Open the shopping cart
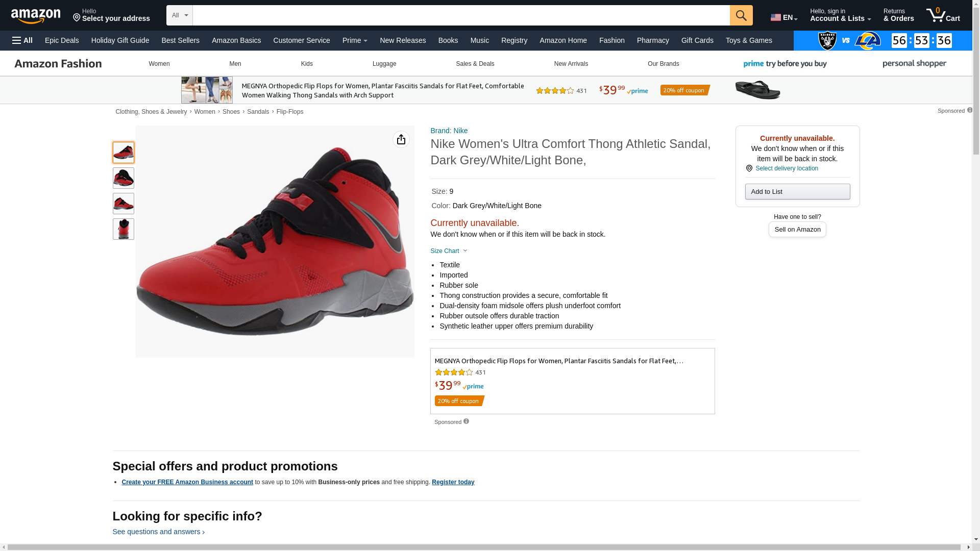980x551 pixels. (943, 15)
